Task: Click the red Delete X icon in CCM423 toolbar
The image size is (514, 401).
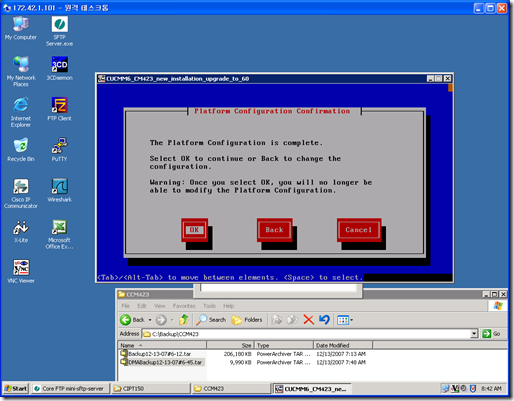Action: tap(309, 320)
